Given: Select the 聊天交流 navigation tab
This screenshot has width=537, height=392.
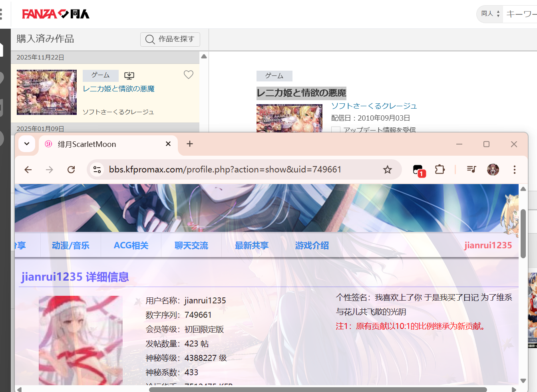Looking at the screenshot, I should coord(191,245).
